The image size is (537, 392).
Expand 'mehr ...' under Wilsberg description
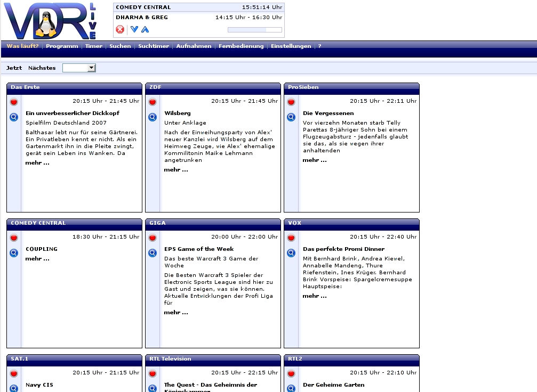[x=176, y=170]
